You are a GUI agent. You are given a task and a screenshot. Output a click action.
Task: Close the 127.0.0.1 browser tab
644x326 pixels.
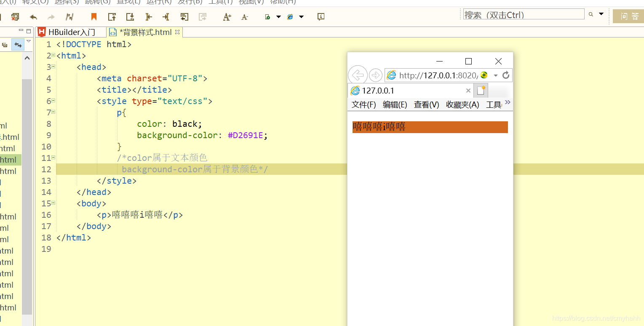(468, 91)
